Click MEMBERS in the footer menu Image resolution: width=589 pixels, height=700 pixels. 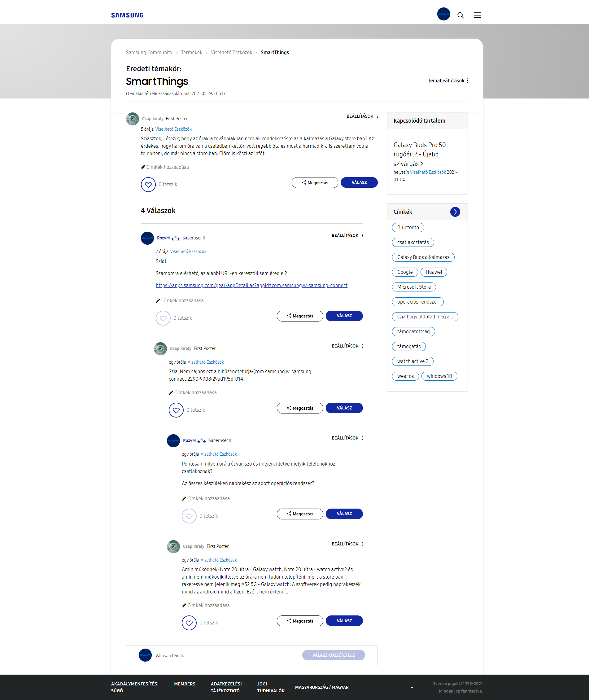point(184,684)
